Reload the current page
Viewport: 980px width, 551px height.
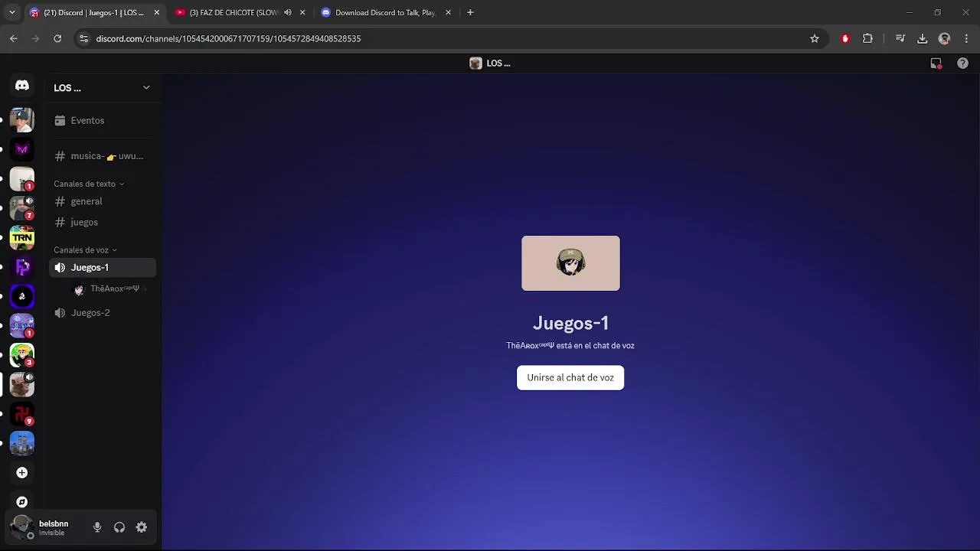click(x=57, y=38)
